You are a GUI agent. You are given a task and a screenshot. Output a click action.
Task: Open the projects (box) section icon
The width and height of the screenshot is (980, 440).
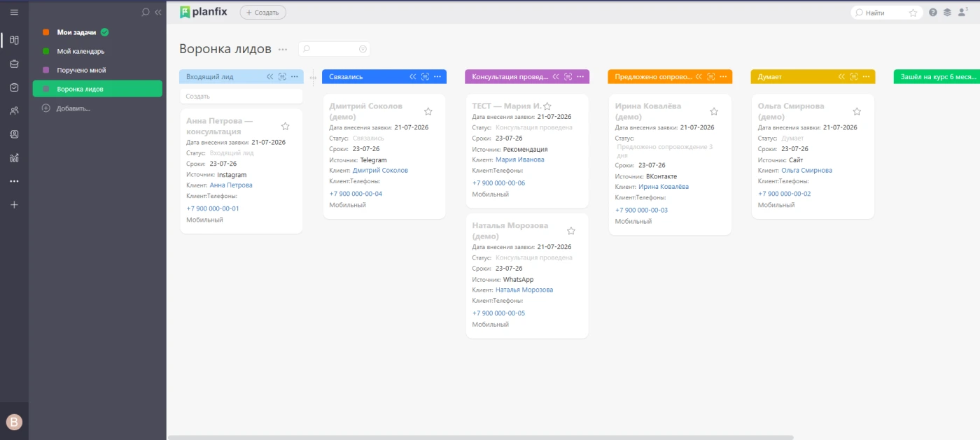tap(14, 64)
